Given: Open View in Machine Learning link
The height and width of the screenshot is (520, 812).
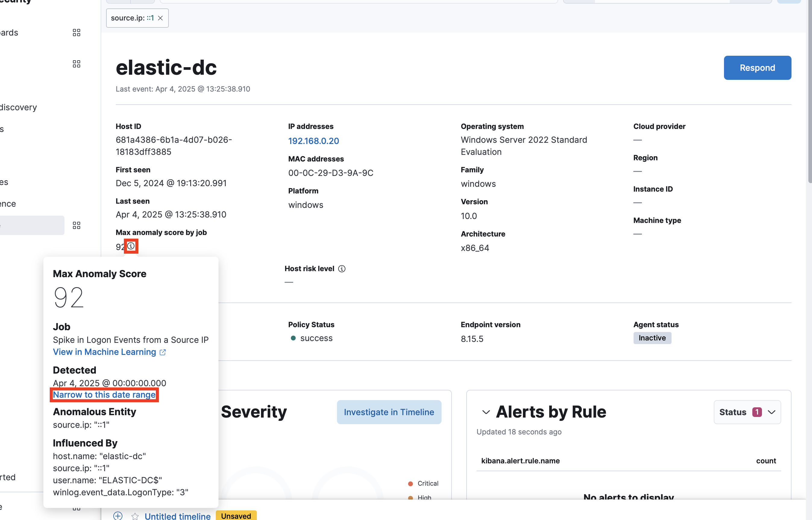Looking at the screenshot, I should coord(104,352).
